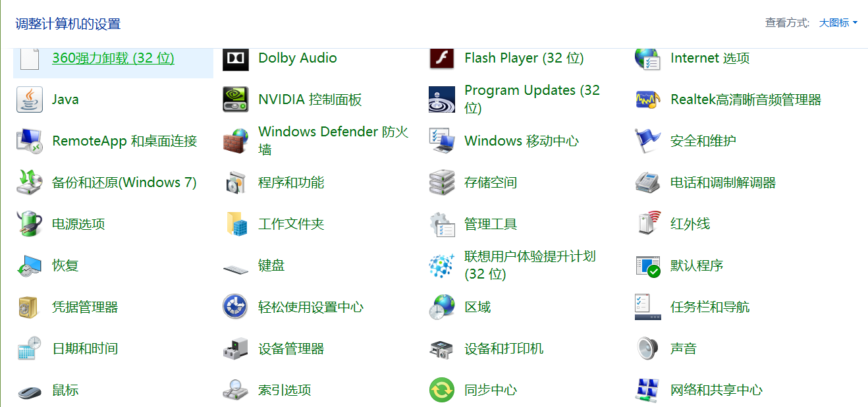Open 设备管理器 icon

(x=235, y=348)
